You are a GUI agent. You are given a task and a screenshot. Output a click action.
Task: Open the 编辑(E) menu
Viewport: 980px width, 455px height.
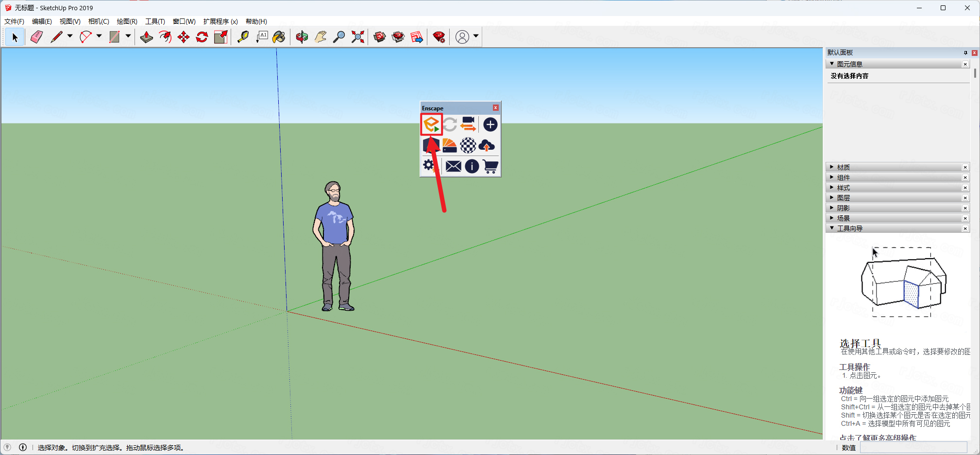coord(42,21)
